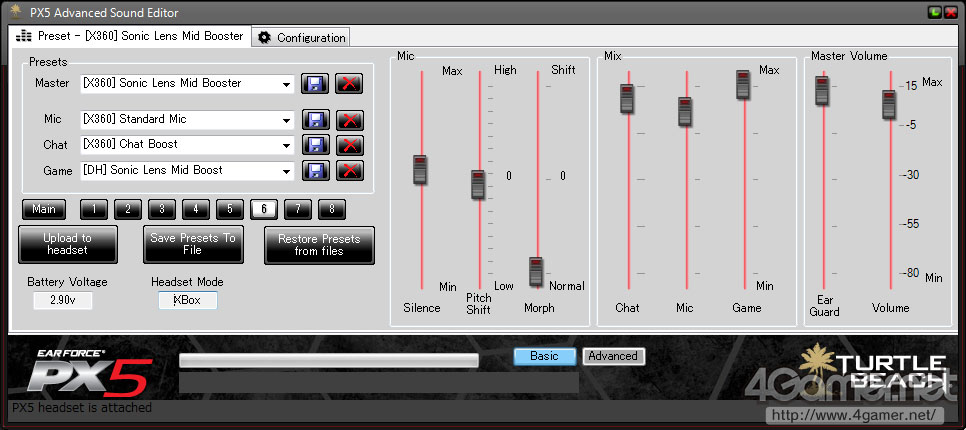The height and width of the screenshot is (430, 966).
Task: Click the Master Volume slider handle
Action: click(x=888, y=104)
